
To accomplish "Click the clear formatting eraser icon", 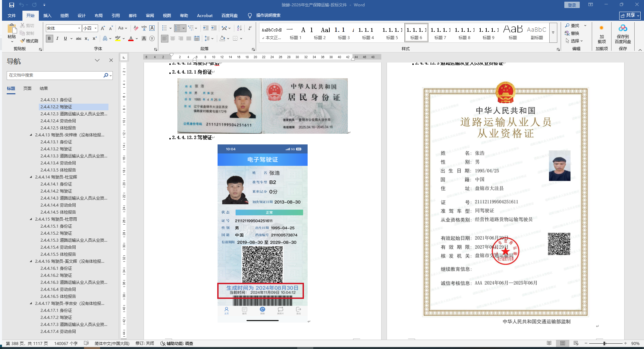I will click(136, 28).
